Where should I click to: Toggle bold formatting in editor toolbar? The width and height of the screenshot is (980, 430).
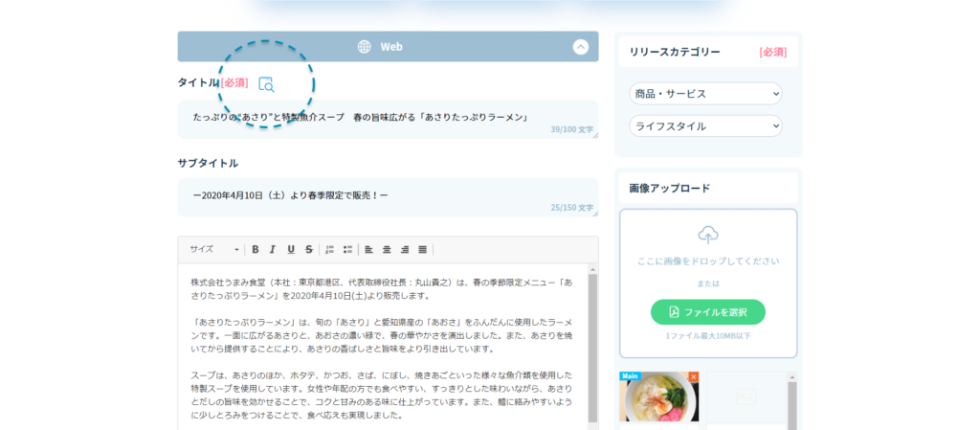point(256,249)
